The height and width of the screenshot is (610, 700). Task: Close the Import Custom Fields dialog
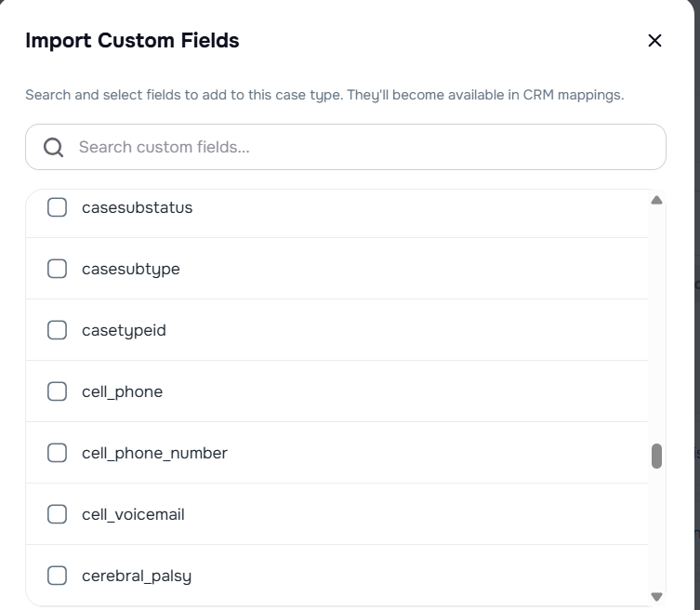click(x=654, y=41)
